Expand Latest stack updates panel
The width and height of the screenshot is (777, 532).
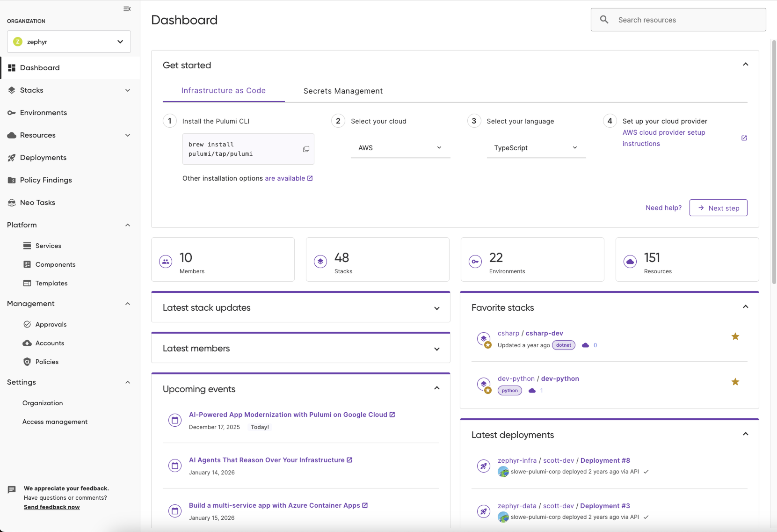(x=437, y=308)
